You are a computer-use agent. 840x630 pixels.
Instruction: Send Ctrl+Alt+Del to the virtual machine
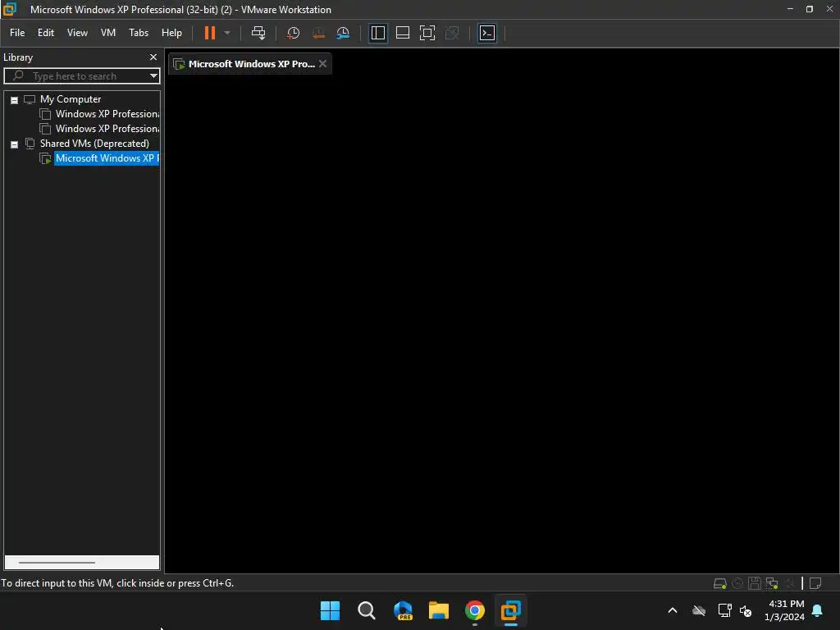[258, 33]
